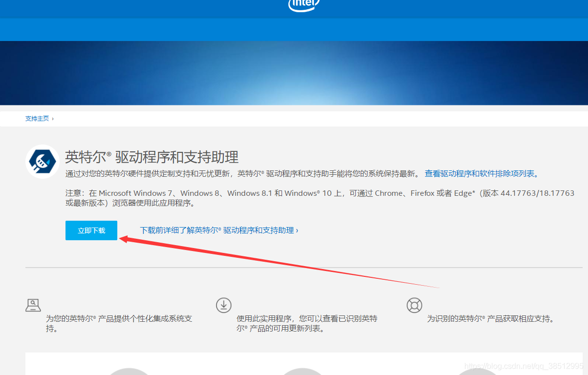Viewport: 588px width, 375px height.
Task: Click the laptop icon for personalized support
Action: (x=33, y=306)
